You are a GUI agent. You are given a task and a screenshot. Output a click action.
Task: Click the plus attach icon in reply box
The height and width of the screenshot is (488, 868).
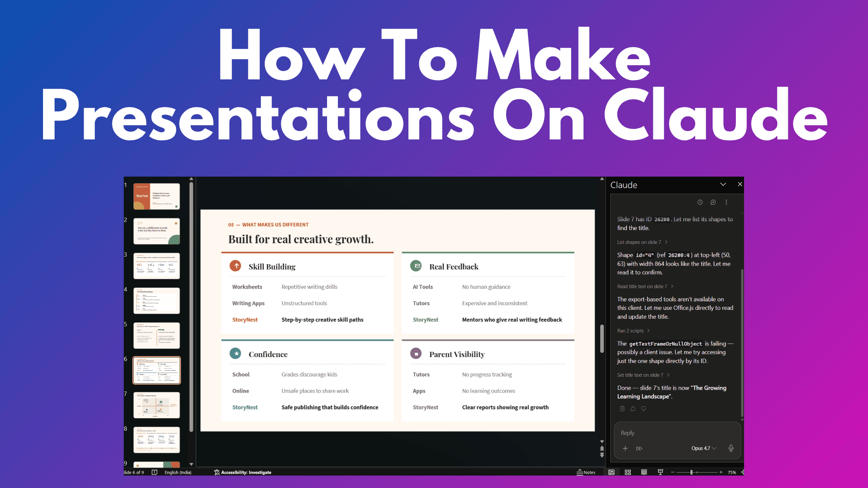pyautogui.click(x=625, y=448)
